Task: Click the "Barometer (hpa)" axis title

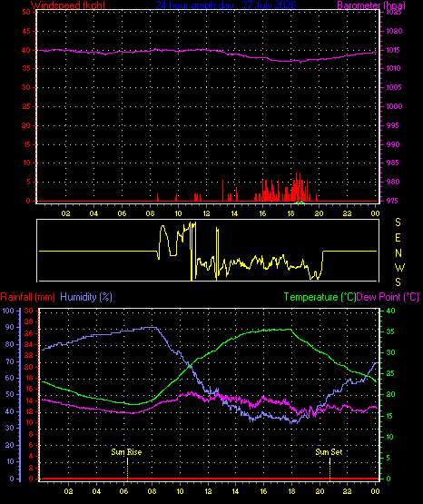Action: (371, 5)
